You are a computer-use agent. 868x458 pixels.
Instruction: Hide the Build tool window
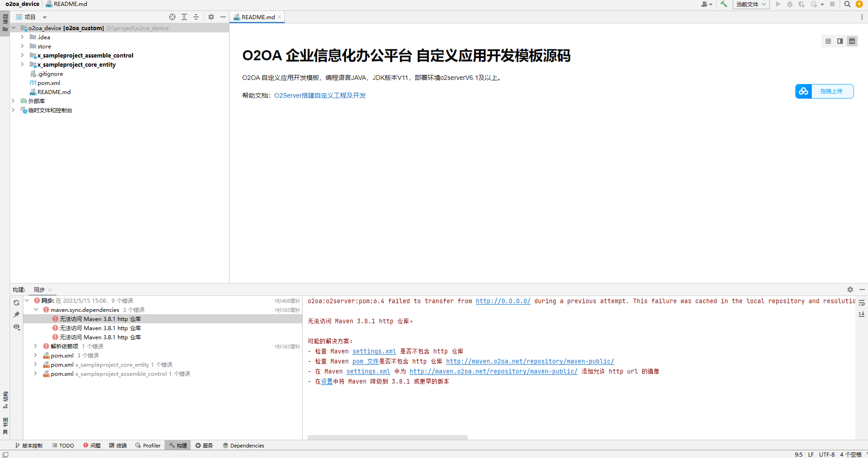pyautogui.click(x=862, y=290)
